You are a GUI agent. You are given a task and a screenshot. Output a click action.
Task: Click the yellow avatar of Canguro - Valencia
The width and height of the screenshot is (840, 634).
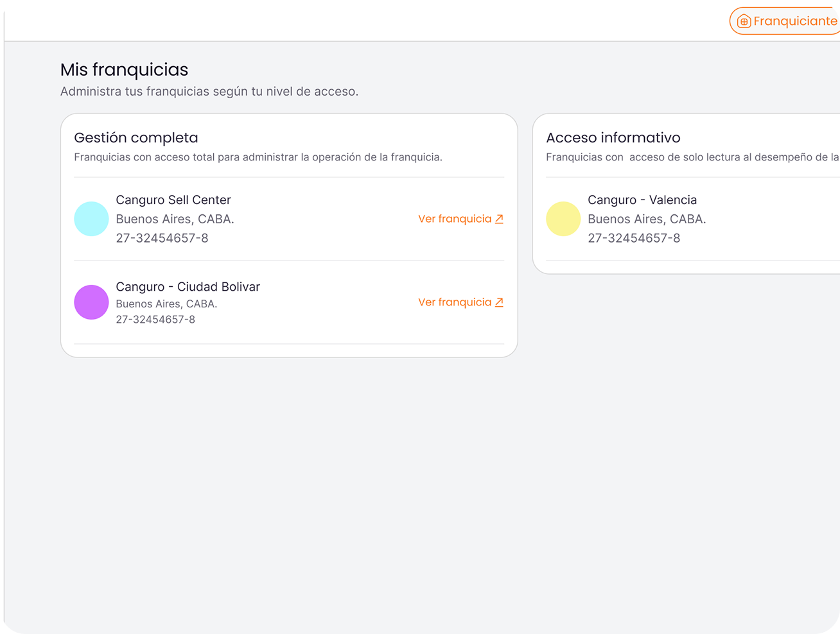tap(563, 219)
